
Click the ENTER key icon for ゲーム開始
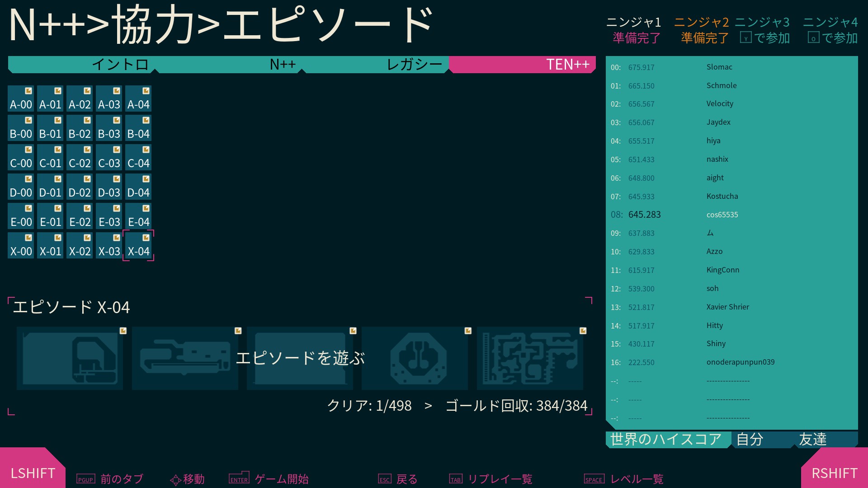tap(239, 478)
